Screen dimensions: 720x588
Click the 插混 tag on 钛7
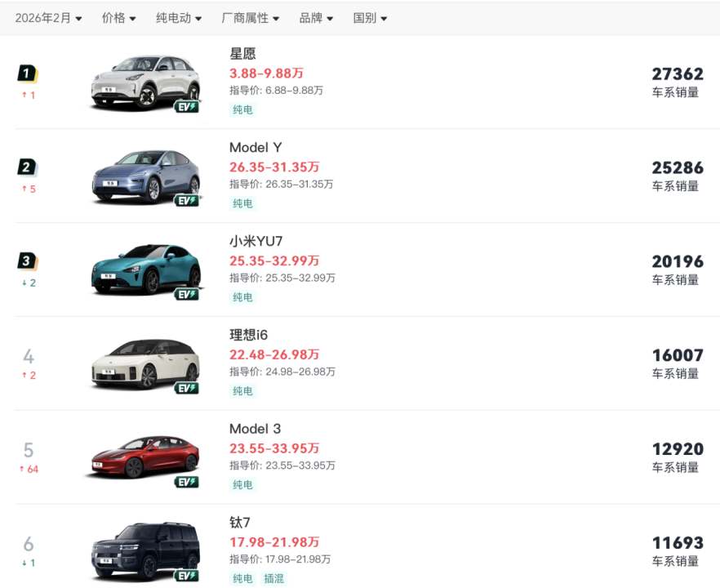pos(273,579)
